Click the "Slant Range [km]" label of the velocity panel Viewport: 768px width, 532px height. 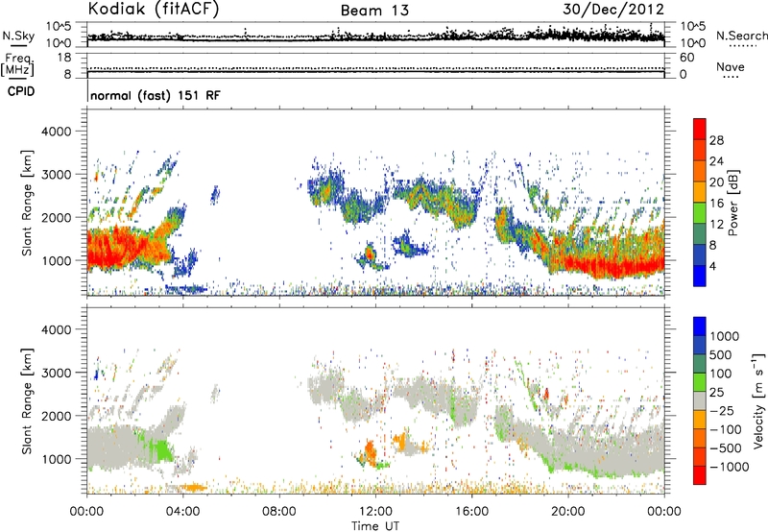click(x=27, y=401)
